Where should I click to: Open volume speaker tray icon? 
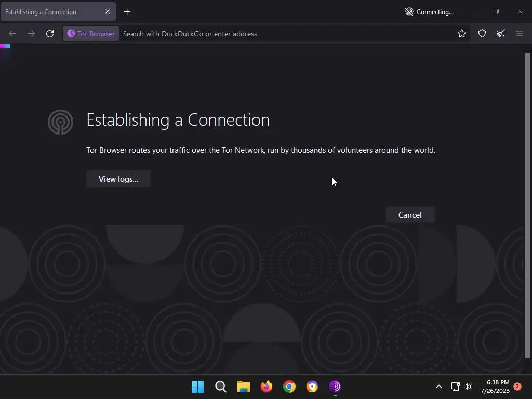[468, 387]
